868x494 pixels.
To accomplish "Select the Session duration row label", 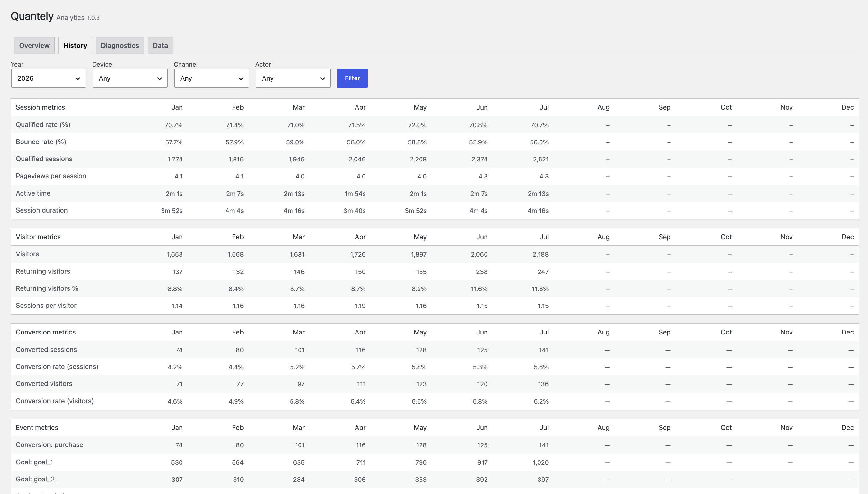I will (x=42, y=210).
